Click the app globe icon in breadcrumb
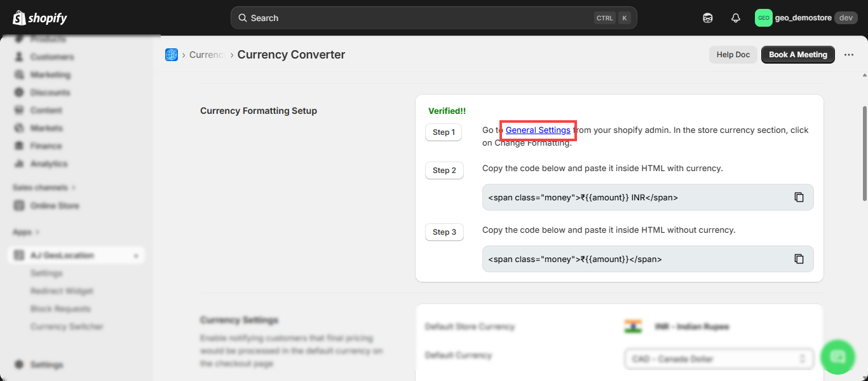This screenshot has width=868, height=381. [x=172, y=55]
